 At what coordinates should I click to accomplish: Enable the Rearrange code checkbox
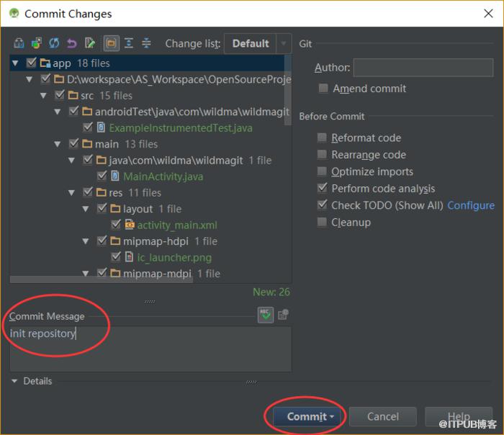point(322,154)
